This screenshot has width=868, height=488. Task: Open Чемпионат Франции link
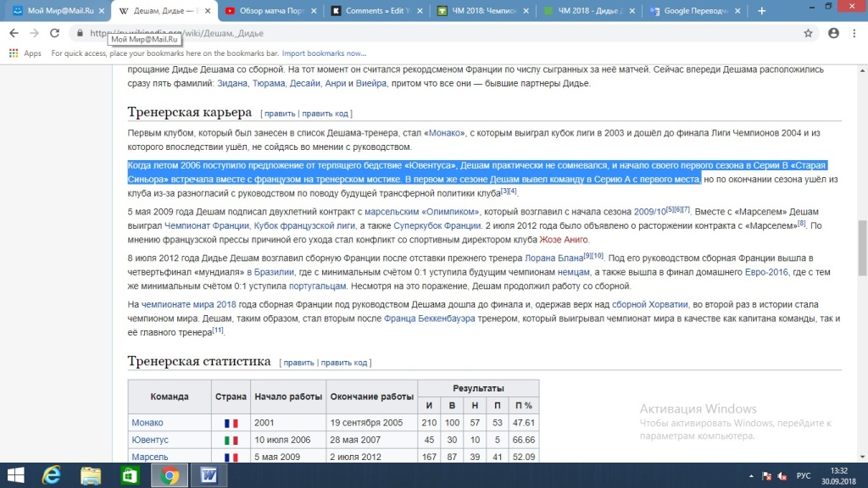coord(207,225)
